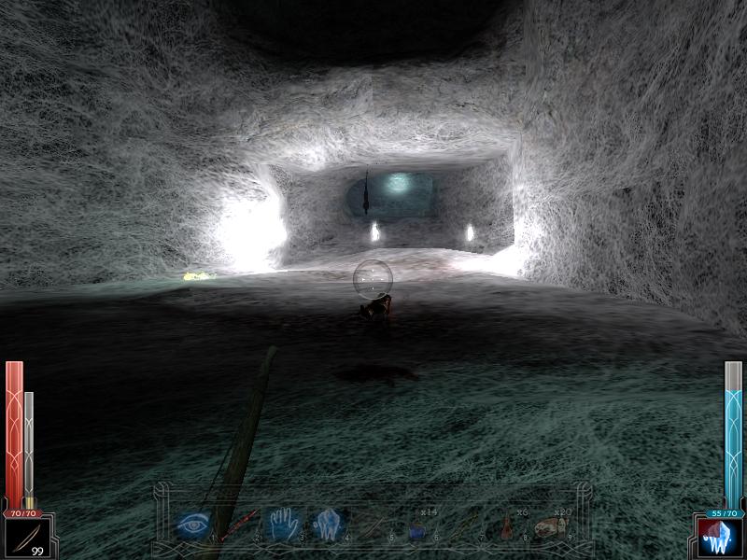Click the dark object hanging from the ceiling
The height and width of the screenshot is (560, 747).
point(366,193)
